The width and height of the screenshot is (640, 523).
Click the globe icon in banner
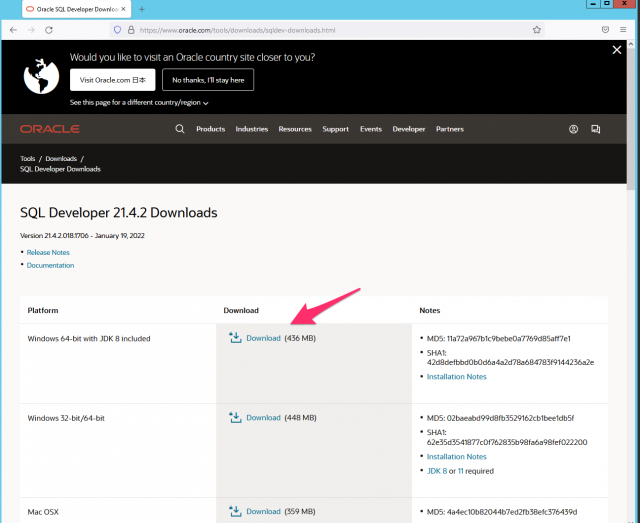point(41,76)
